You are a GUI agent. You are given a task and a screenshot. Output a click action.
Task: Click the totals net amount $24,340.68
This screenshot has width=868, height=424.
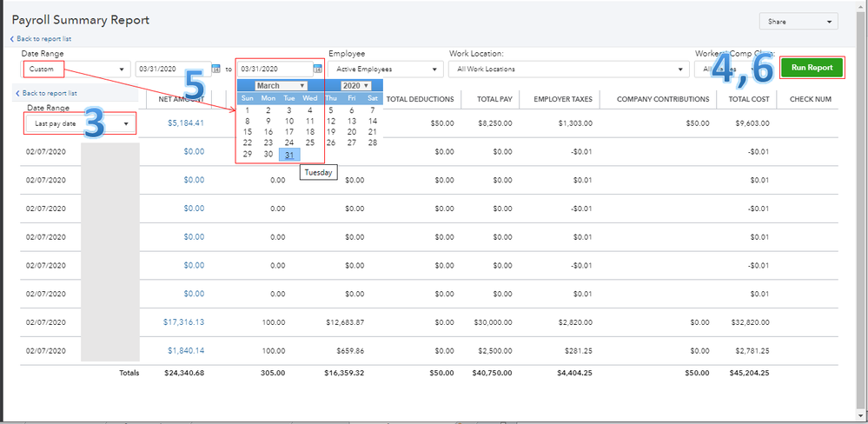click(x=184, y=373)
